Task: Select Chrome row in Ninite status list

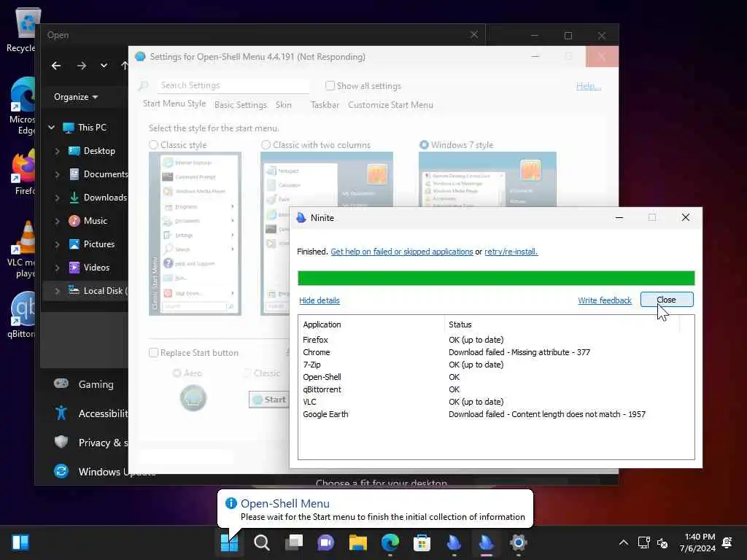Action: pyautogui.click(x=495, y=352)
